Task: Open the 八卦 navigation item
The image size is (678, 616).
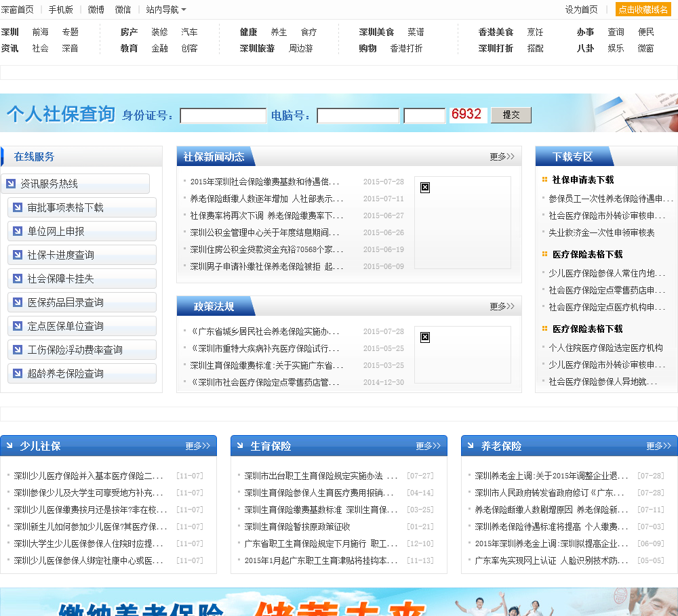Action: coord(585,48)
